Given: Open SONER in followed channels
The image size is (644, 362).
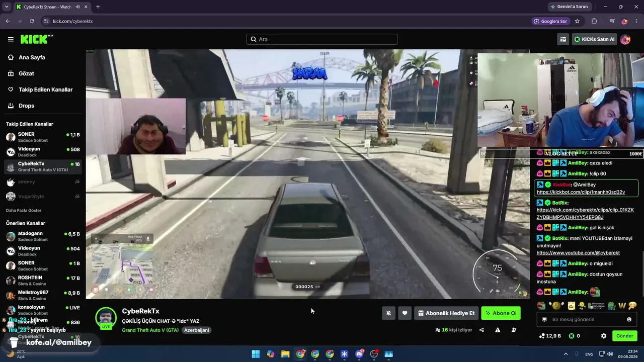Looking at the screenshot, I should coord(43,137).
